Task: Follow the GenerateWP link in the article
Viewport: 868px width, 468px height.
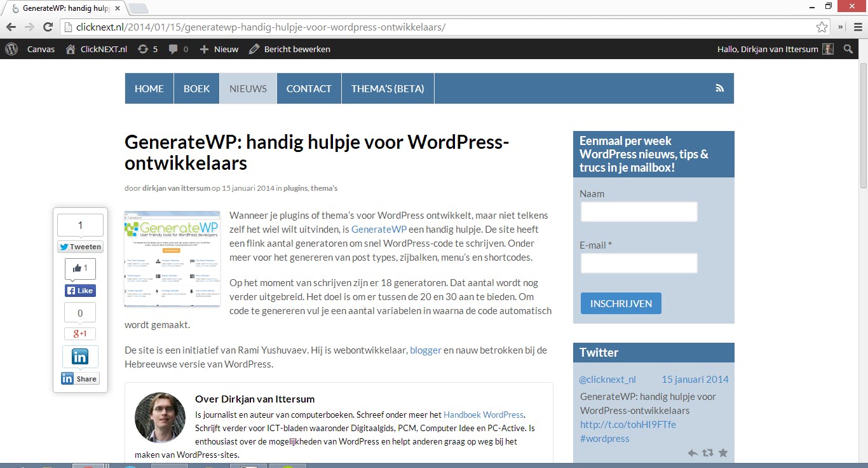Action: 379,230
